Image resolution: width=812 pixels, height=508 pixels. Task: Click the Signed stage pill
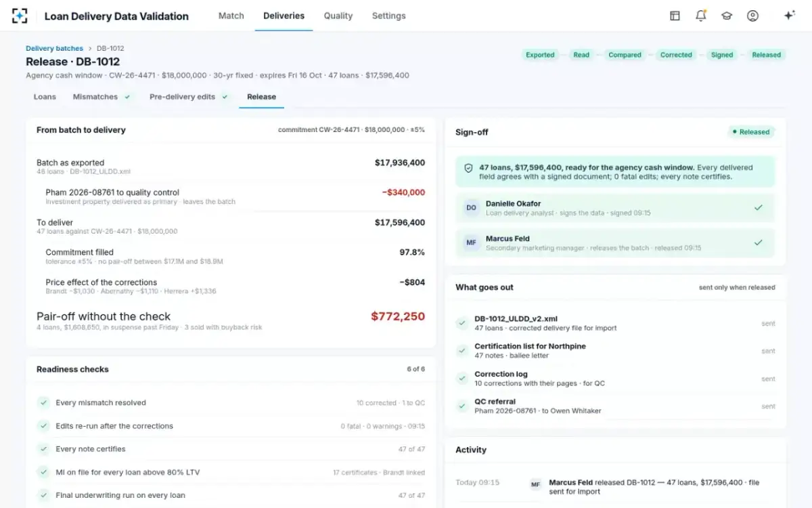click(x=722, y=55)
